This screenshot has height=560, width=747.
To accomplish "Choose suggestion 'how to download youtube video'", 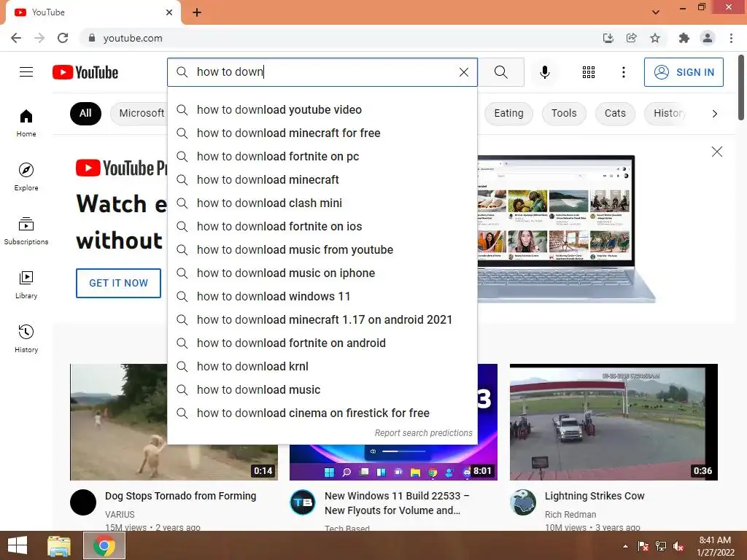I will point(322,109).
